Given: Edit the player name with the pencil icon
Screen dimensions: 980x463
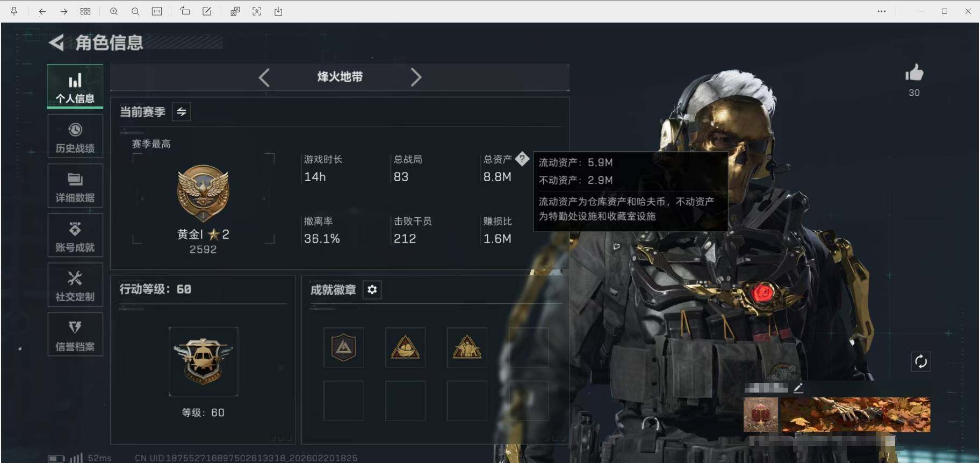Looking at the screenshot, I should point(798,388).
